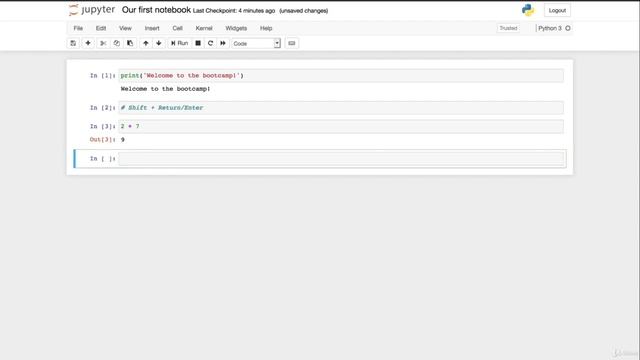Click the Python logo icon
Screen dimensions: 640x360
528,10
